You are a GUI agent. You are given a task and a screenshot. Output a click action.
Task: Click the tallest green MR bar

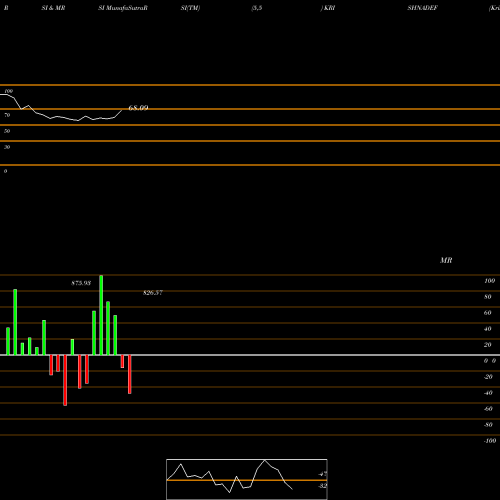101,315
